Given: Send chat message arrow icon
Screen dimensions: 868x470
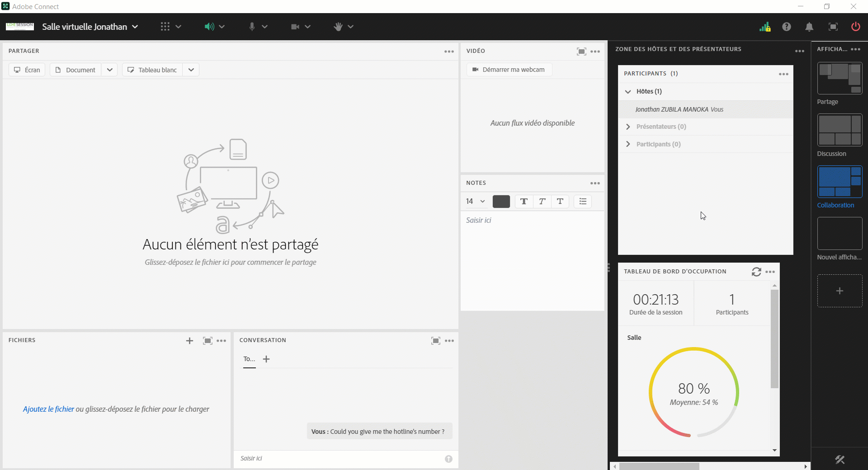Looking at the screenshot, I should [x=448, y=459].
